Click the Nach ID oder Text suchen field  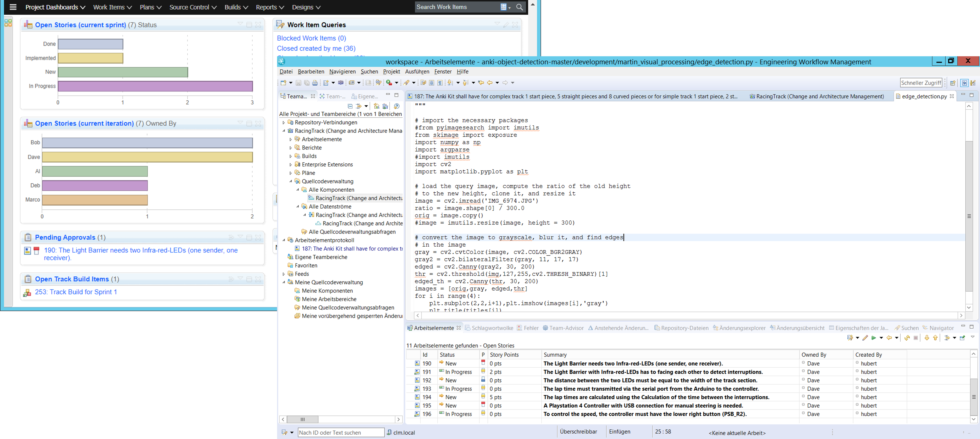[x=341, y=433]
